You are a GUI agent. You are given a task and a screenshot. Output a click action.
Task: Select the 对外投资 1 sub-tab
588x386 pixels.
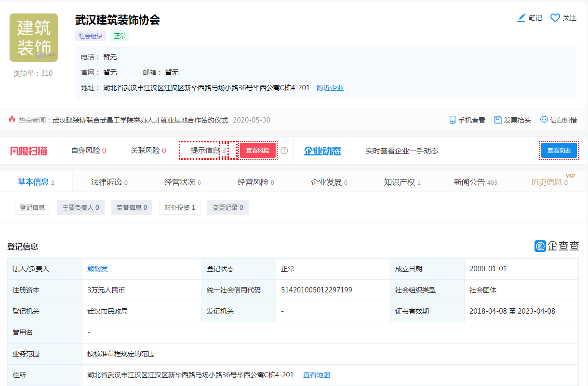click(x=179, y=207)
